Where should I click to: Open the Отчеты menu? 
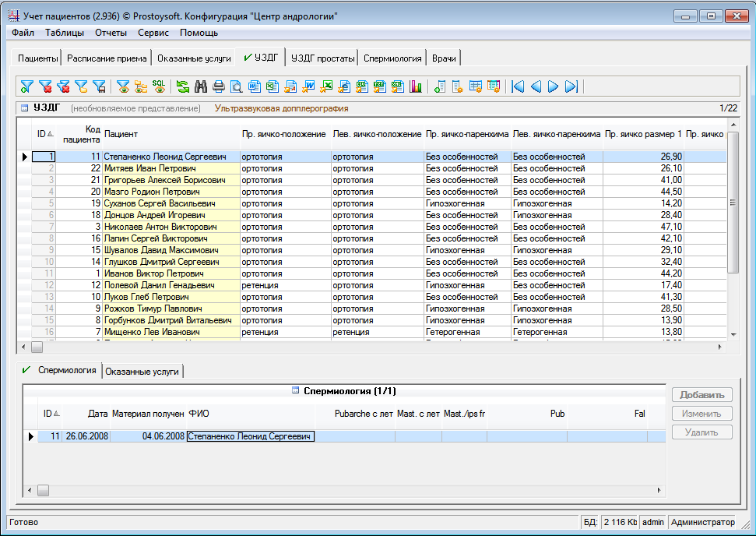111,33
